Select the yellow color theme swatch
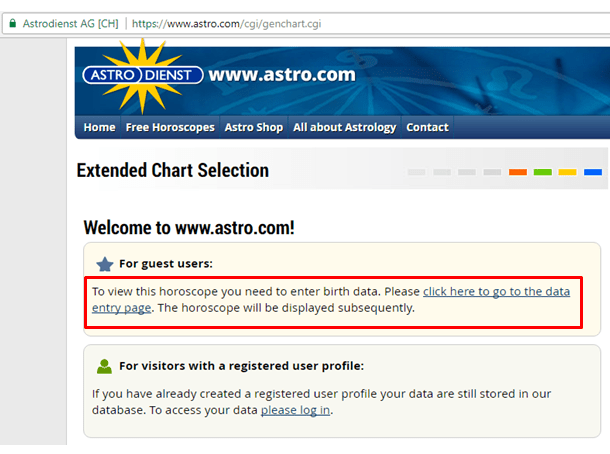 (x=567, y=172)
